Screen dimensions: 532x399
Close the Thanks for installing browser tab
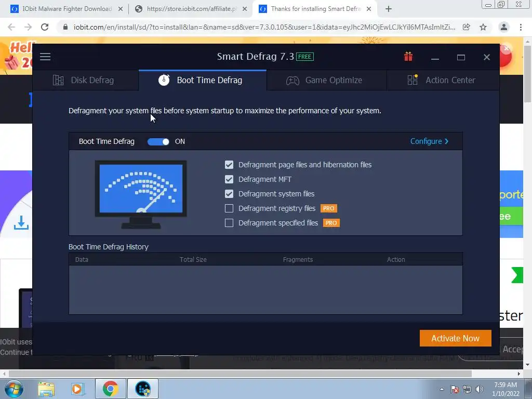(x=369, y=9)
